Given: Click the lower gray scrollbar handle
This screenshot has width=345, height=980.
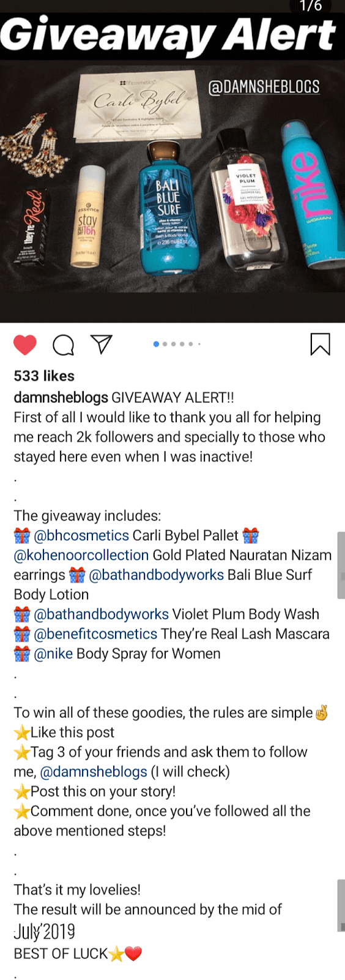Looking at the screenshot, I should point(341,906).
